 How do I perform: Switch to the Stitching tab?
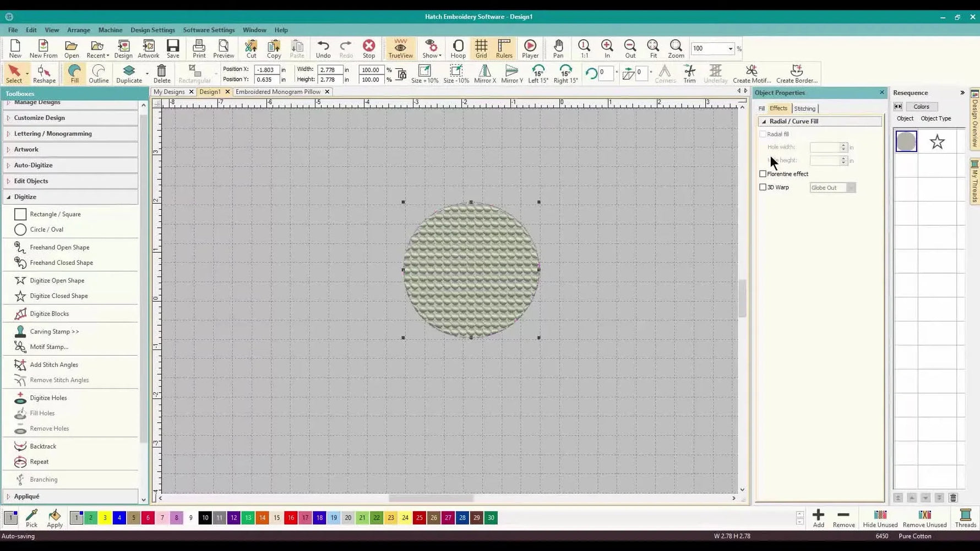tap(804, 109)
